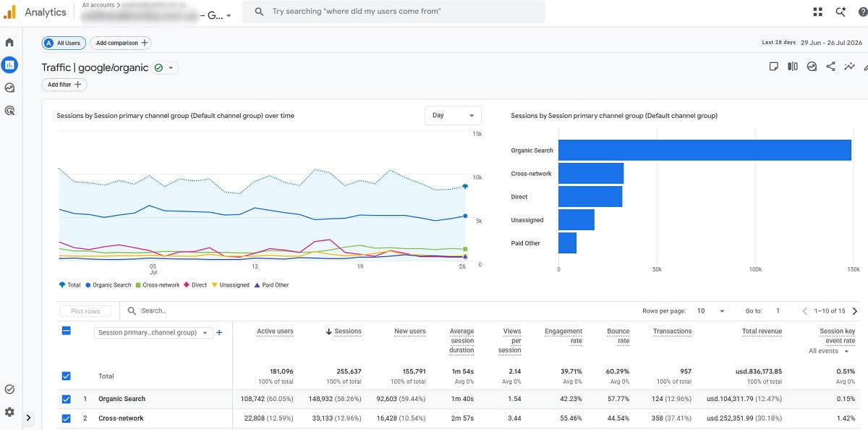The width and height of the screenshot is (868, 430).
Task: Click the All accounts breadcrumb link
Action: (98, 5)
